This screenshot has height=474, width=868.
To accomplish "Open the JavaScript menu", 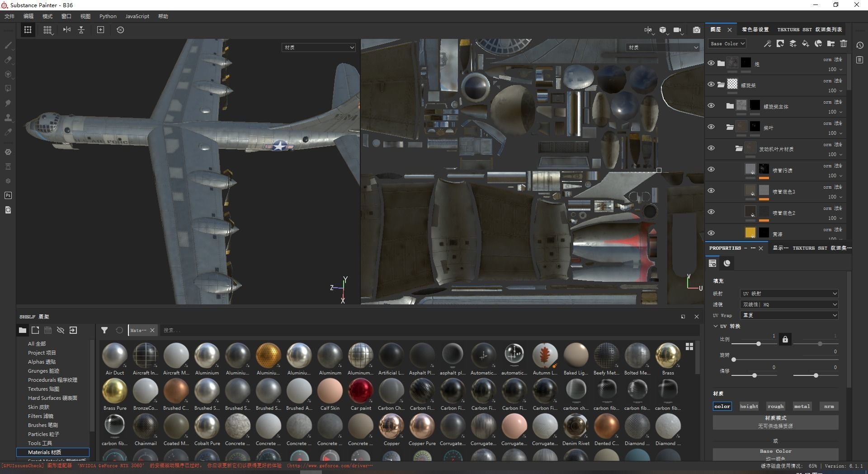I will tap(137, 16).
